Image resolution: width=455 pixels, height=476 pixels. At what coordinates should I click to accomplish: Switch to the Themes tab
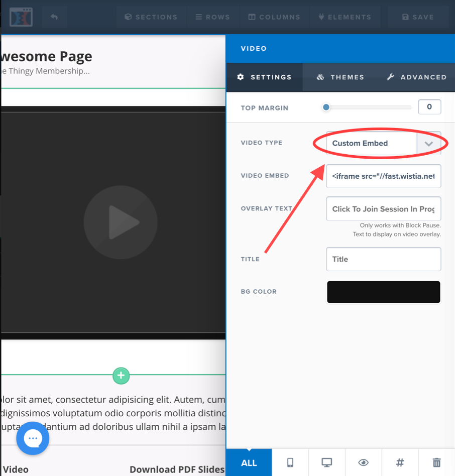click(340, 77)
